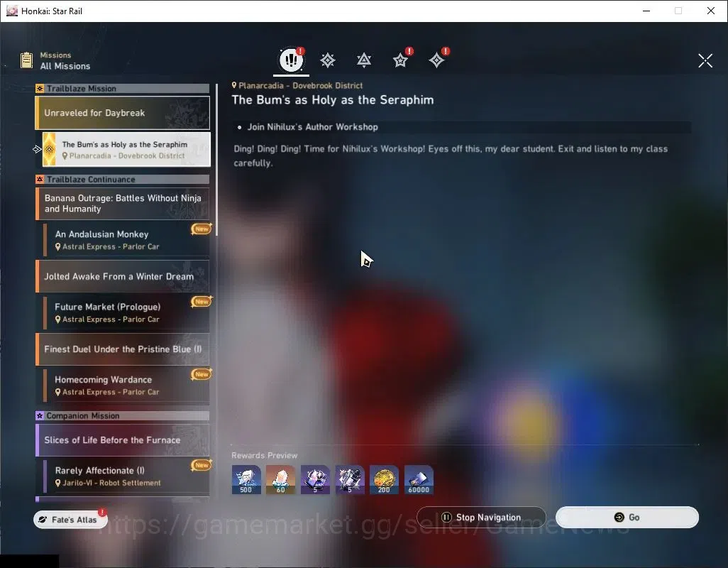Open Future Market (Prologue) mission
This screenshot has width=728, height=568.
(x=126, y=312)
